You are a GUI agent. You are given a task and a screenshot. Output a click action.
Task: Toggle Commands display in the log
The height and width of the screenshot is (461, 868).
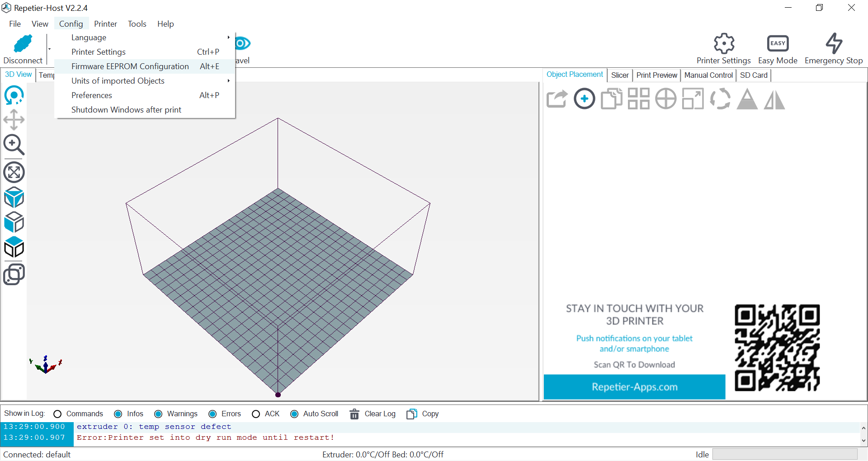(x=57, y=414)
